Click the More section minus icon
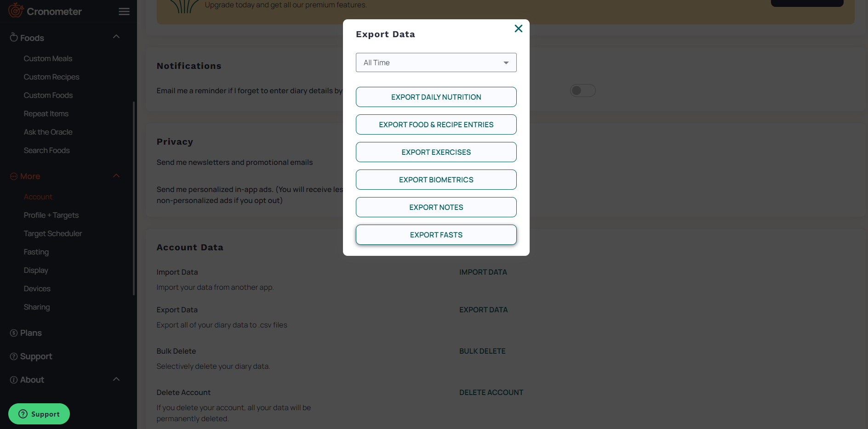The height and width of the screenshot is (429, 868). [13, 175]
